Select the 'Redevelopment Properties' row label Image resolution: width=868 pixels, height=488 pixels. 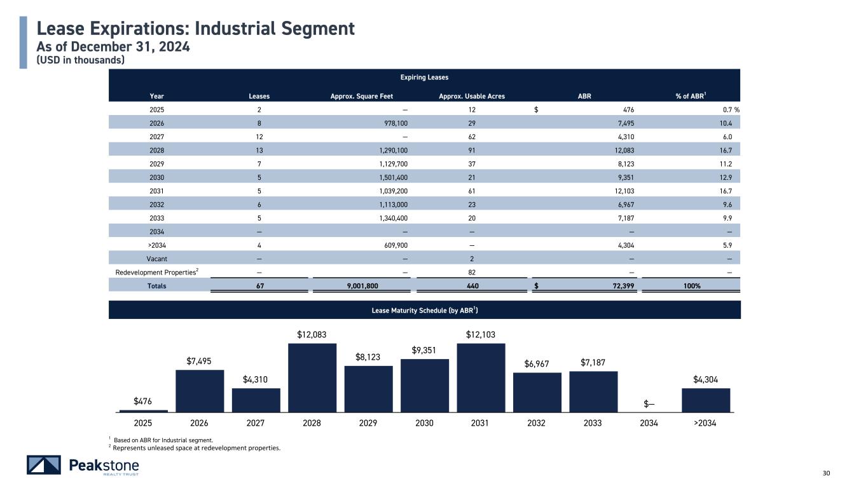pos(155,273)
